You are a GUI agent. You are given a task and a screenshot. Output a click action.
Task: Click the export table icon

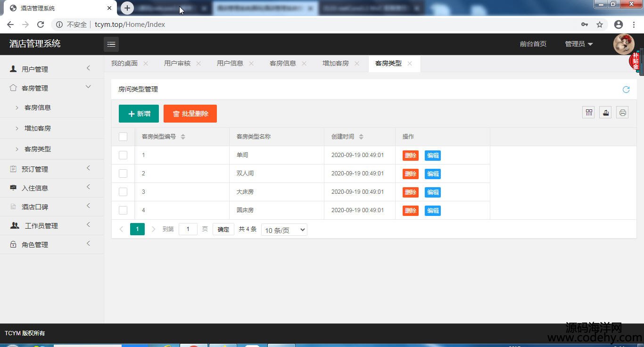605,112
